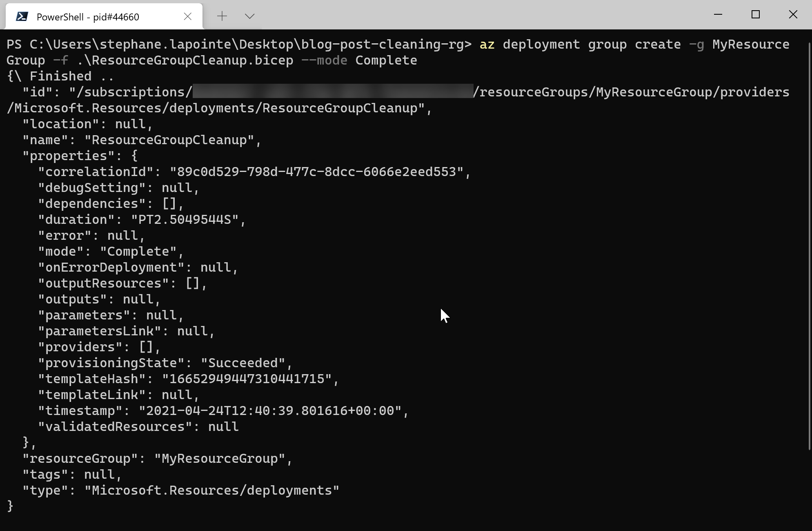This screenshot has width=812, height=531.
Task: Click the yellow 'az' command keyword
Action: [x=487, y=44]
